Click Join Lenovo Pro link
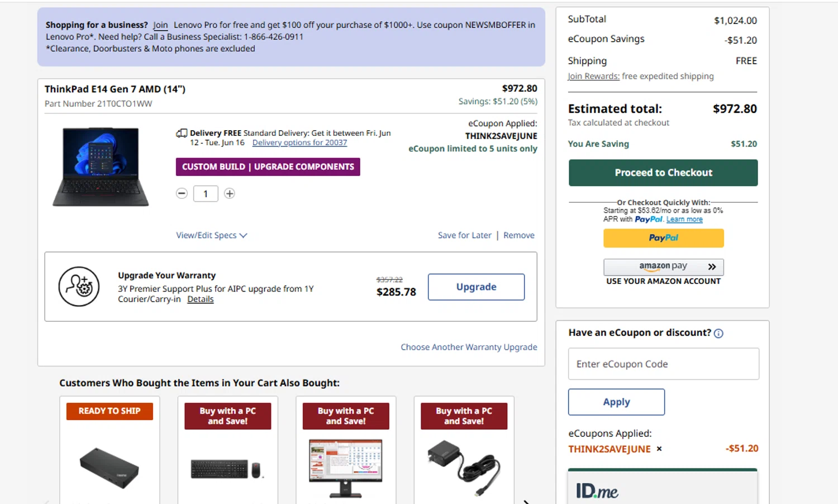838x504 pixels. (x=160, y=25)
